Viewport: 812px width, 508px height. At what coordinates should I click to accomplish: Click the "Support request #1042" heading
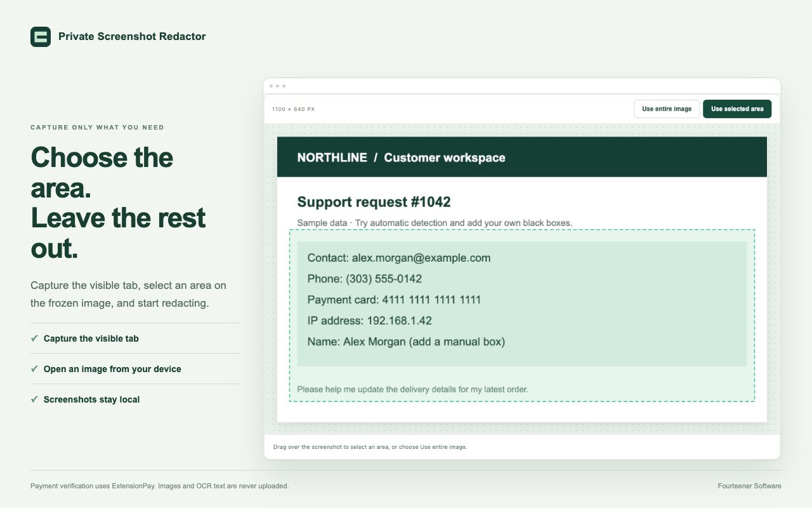coord(374,203)
